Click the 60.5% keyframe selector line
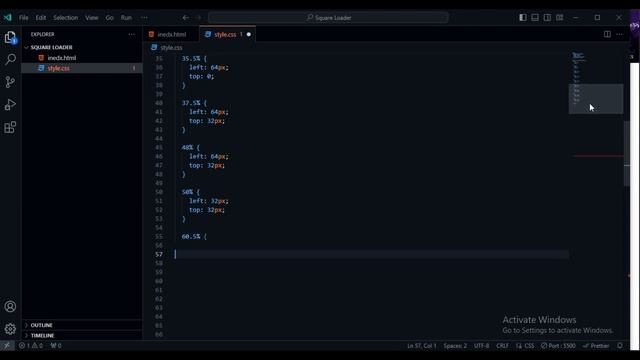 [194, 237]
